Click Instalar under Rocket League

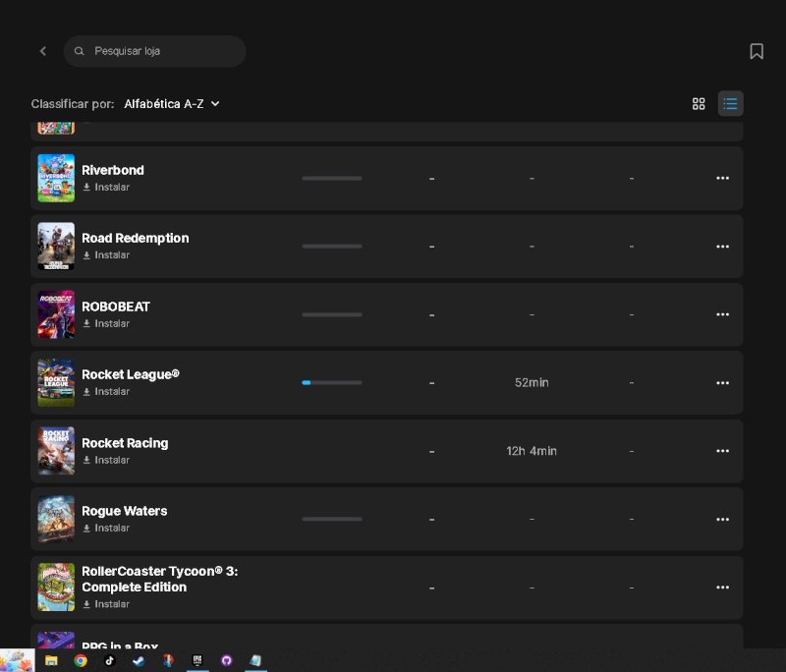pyautogui.click(x=106, y=391)
